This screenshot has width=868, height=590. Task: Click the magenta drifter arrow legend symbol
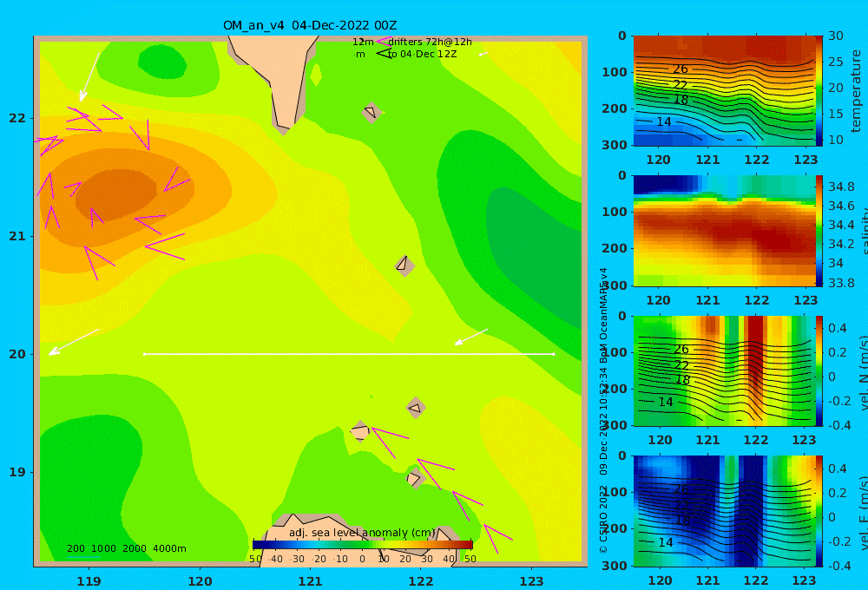[384, 41]
